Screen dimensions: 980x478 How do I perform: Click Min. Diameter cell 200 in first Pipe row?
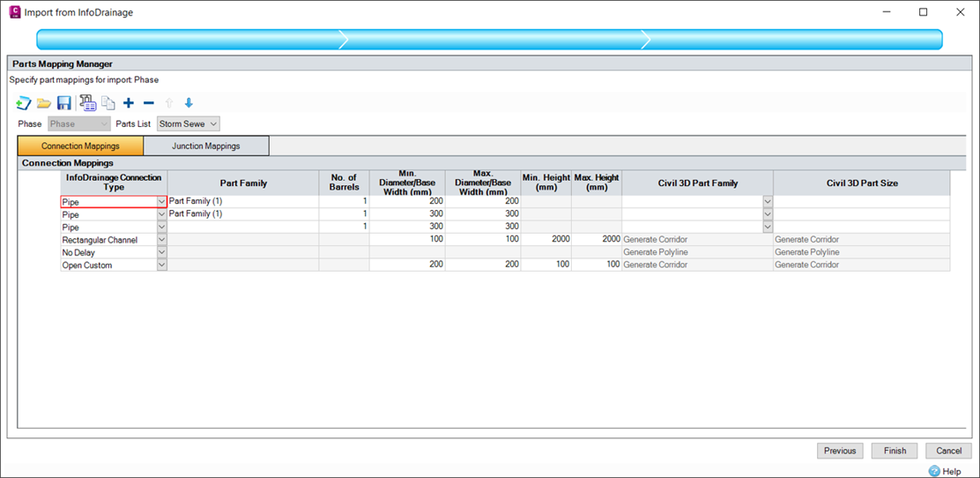[x=407, y=202]
